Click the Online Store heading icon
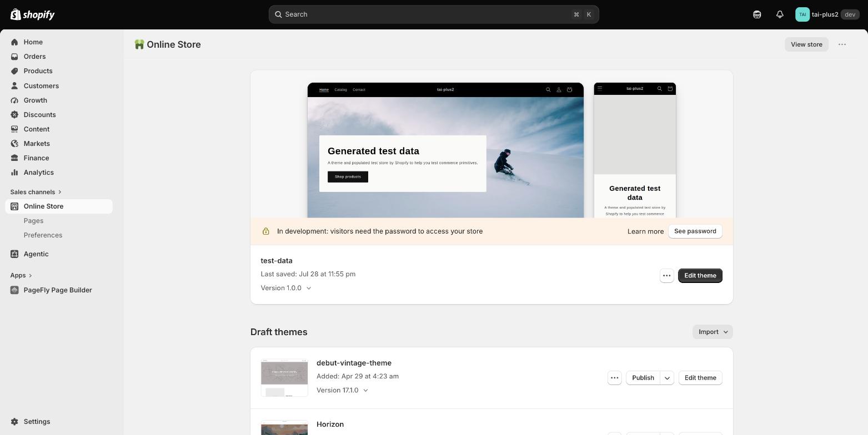 [139, 44]
